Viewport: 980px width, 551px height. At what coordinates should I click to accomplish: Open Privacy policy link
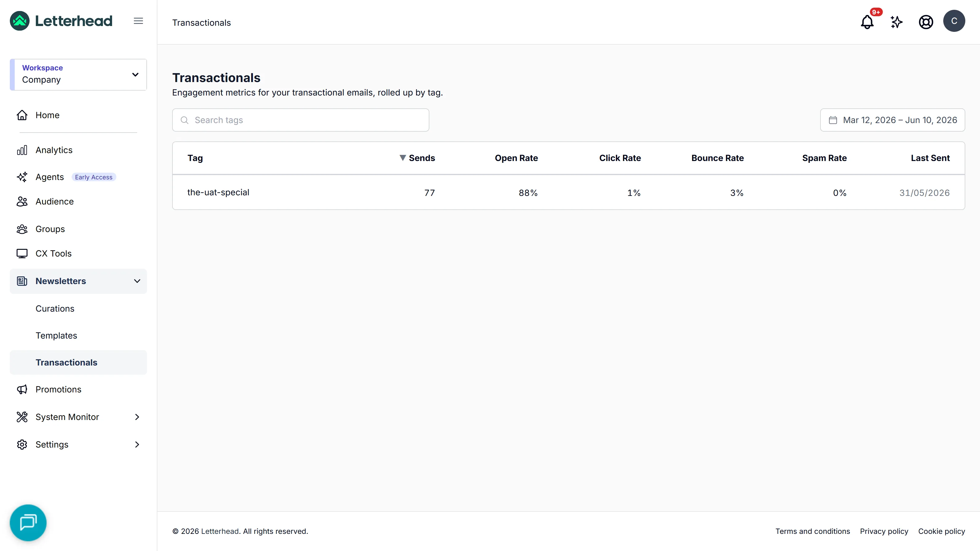pos(884,532)
